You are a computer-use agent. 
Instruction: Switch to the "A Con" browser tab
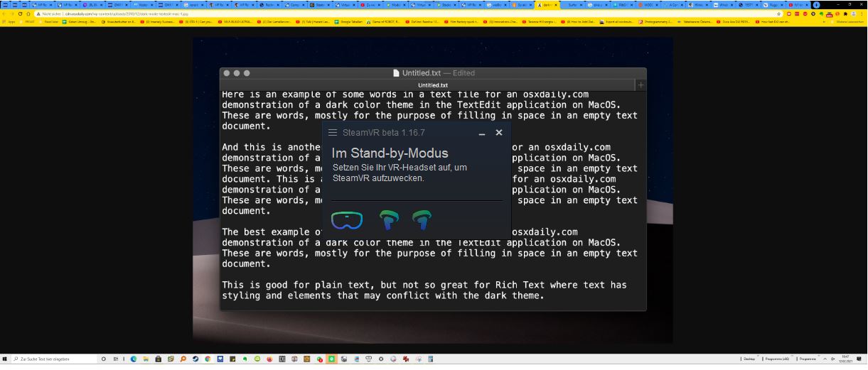673,4
